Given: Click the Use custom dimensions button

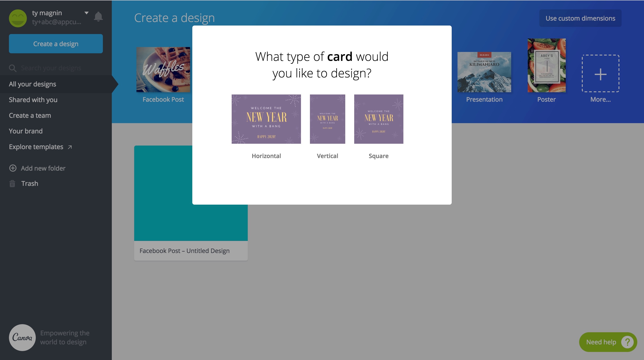Looking at the screenshot, I should (581, 18).
